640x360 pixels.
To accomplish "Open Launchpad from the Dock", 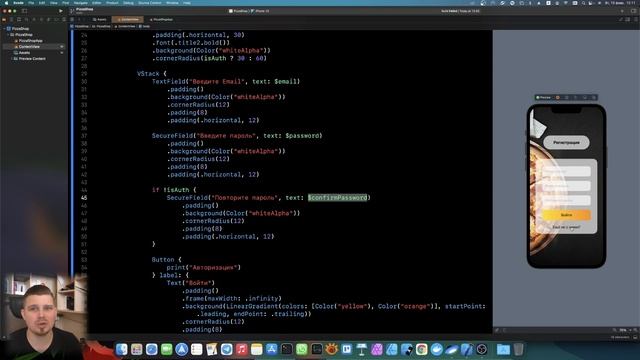I will [136, 349].
